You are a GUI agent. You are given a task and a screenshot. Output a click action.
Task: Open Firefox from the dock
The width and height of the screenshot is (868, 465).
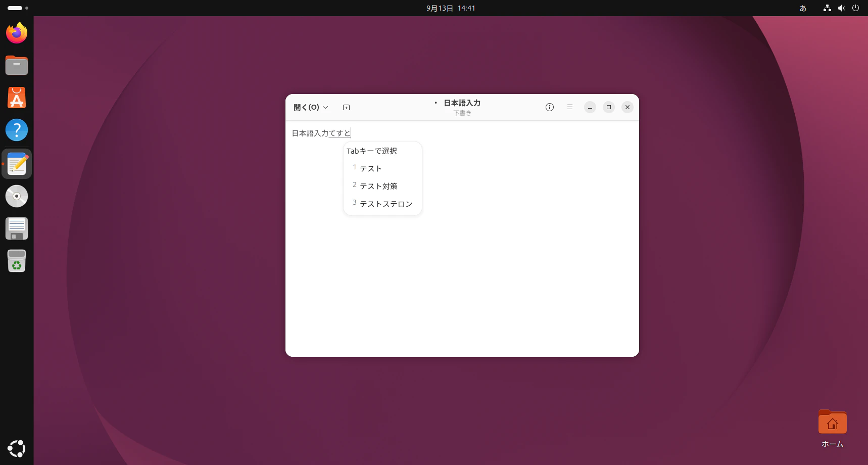tap(17, 33)
